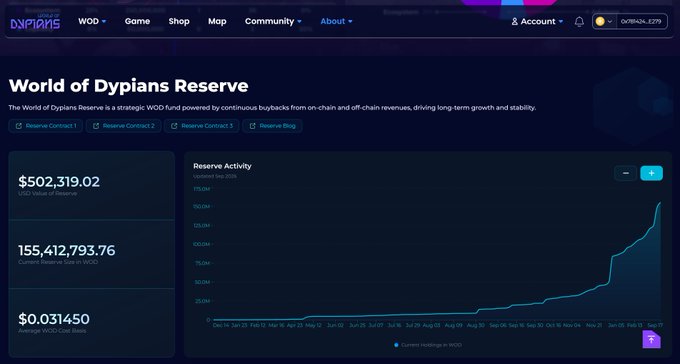
Task: Click the World of Dypians logo
Action: [36, 21]
